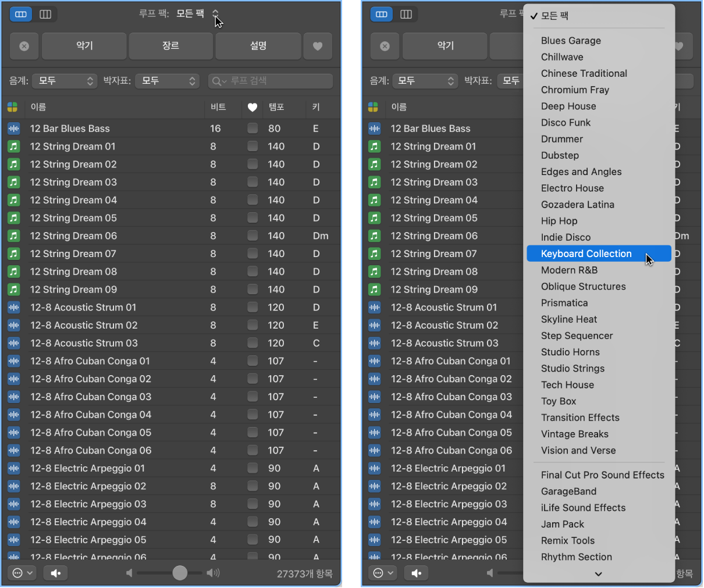
Task: Open the action menu dropdown in right footer
Action: tap(384, 573)
